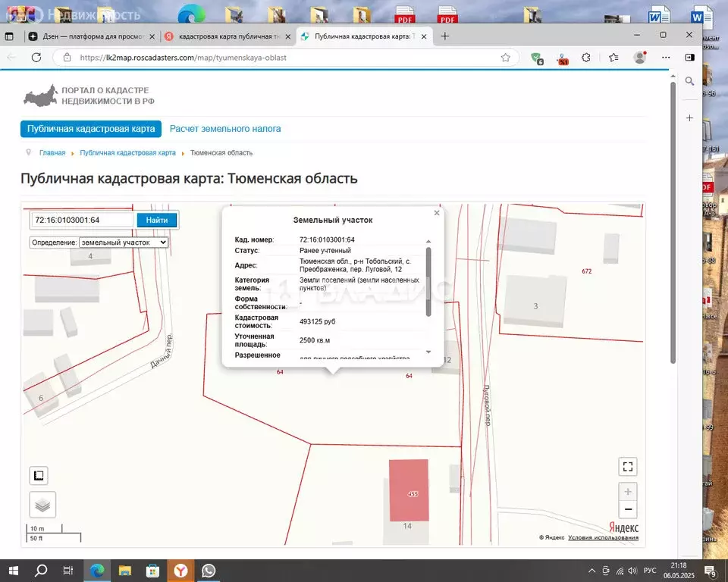Click the popup scroll down arrow
The width and height of the screenshot is (728, 582).
[428, 352]
